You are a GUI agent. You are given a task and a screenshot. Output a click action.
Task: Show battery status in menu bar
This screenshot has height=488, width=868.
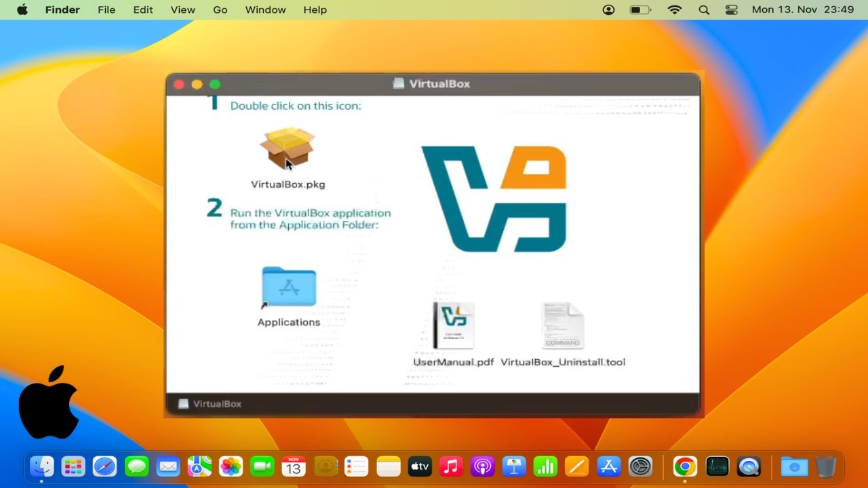click(640, 9)
